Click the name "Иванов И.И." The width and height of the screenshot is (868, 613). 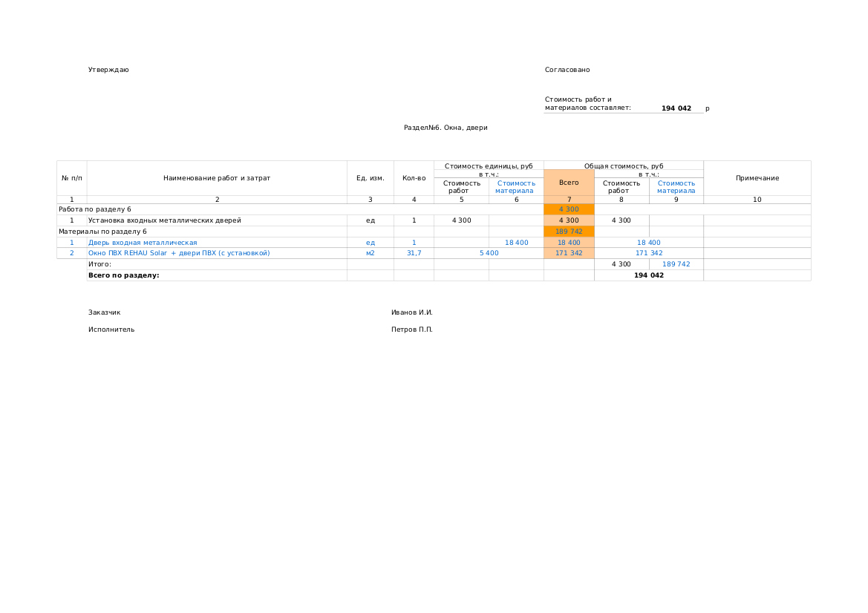pos(411,312)
